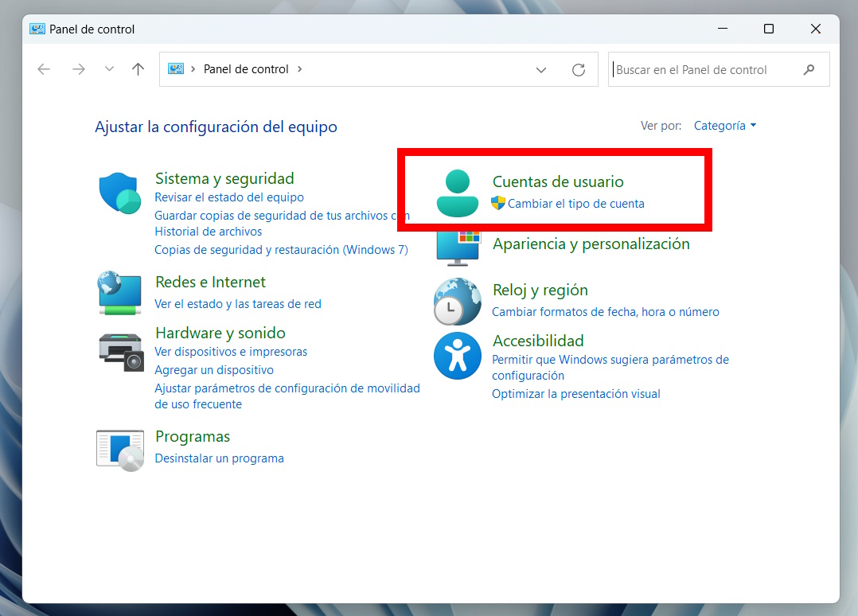Go forward with the right arrow
Viewport: 858px width, 616px height.
tap(79, 69)
